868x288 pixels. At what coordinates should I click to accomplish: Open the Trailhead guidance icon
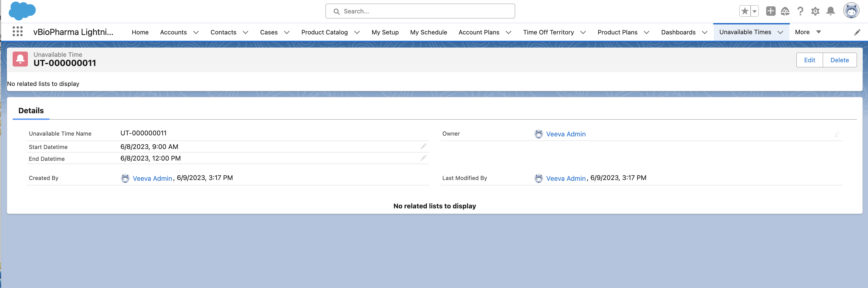pos(785,11)
